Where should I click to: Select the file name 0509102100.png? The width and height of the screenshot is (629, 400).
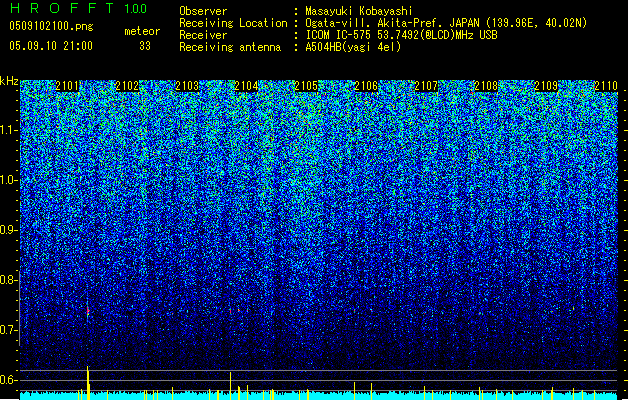click(x=51, y=26)
